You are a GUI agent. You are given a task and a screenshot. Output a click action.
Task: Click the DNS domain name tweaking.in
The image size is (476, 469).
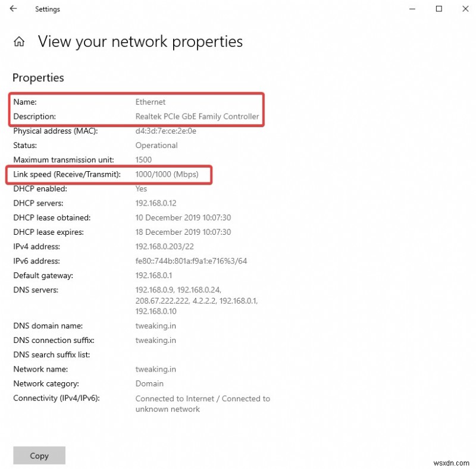tap(155, 326)
